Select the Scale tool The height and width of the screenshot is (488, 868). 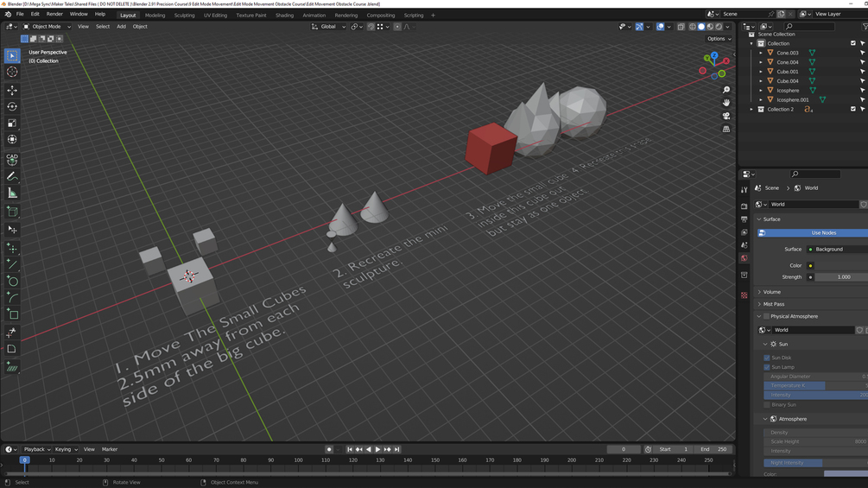pyautogui.click(x=12, y=124)
